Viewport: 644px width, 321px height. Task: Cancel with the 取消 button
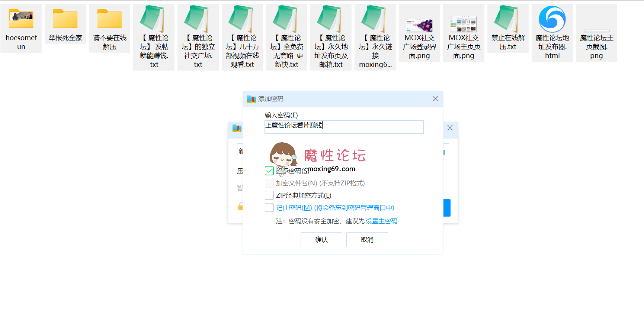click(367, 240)
